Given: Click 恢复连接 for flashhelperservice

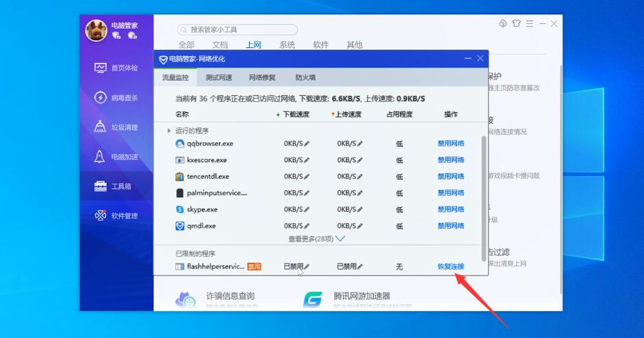Looking at the screenshot, I should pos(450,267).
